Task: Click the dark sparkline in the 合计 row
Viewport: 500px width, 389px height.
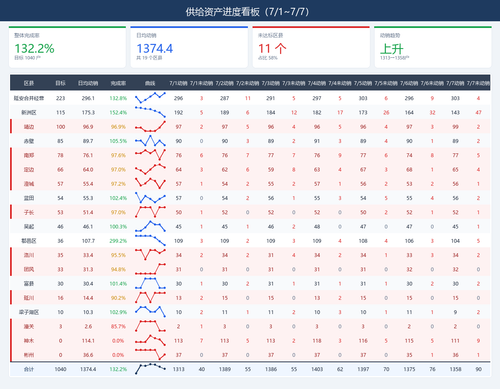Action: click(x=150, y=369)
